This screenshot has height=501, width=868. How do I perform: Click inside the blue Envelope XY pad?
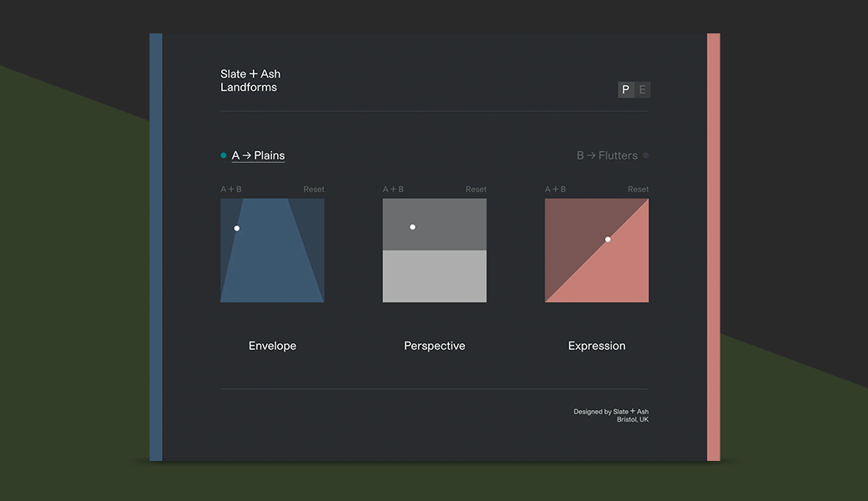tap(272, 250)
